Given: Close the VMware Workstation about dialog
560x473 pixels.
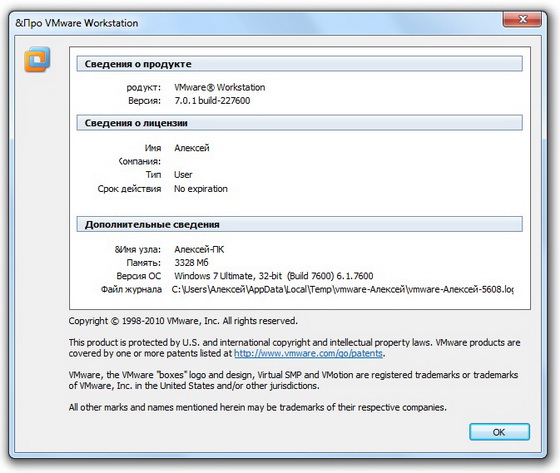Looking at the screenshot, I should [x=522, y=19].
